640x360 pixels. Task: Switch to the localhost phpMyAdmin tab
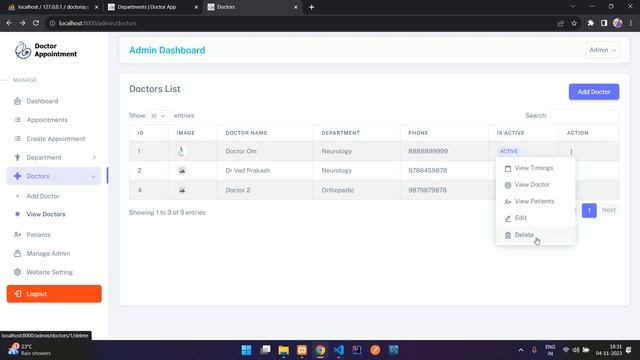[x=52, y=7]
